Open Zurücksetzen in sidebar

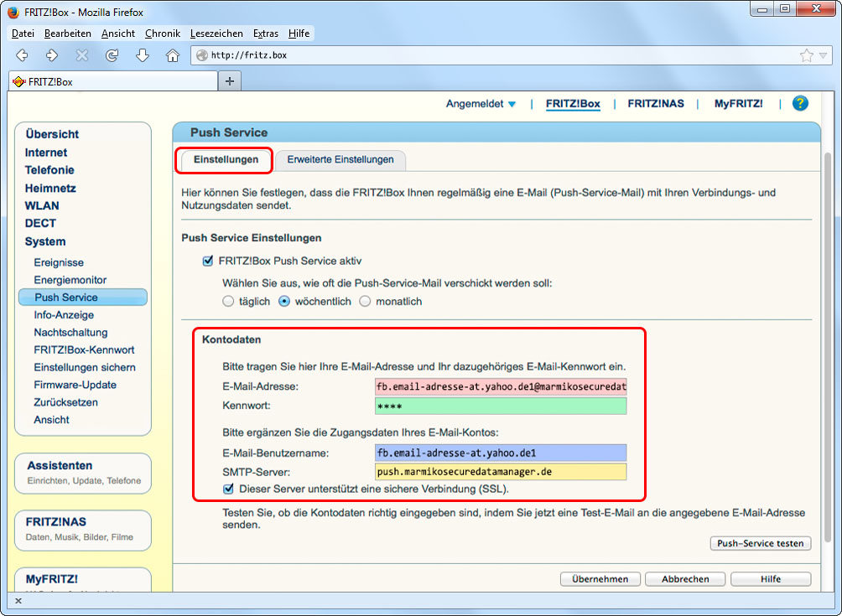click(66, 402)
